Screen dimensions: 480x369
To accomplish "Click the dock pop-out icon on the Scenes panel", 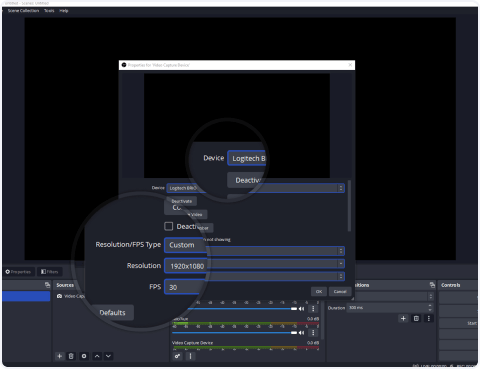I will 47,285.
